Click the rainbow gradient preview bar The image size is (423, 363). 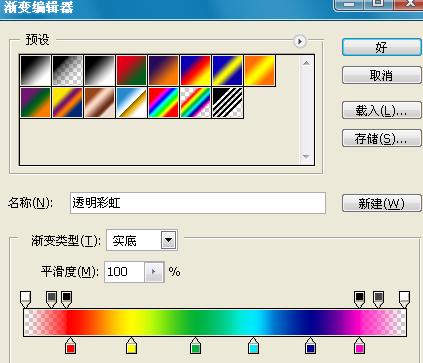click(x=215, y=322)
